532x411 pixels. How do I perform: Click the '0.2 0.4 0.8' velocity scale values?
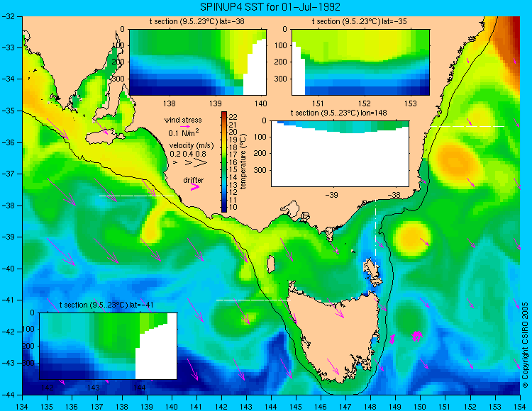coord(188,154)
